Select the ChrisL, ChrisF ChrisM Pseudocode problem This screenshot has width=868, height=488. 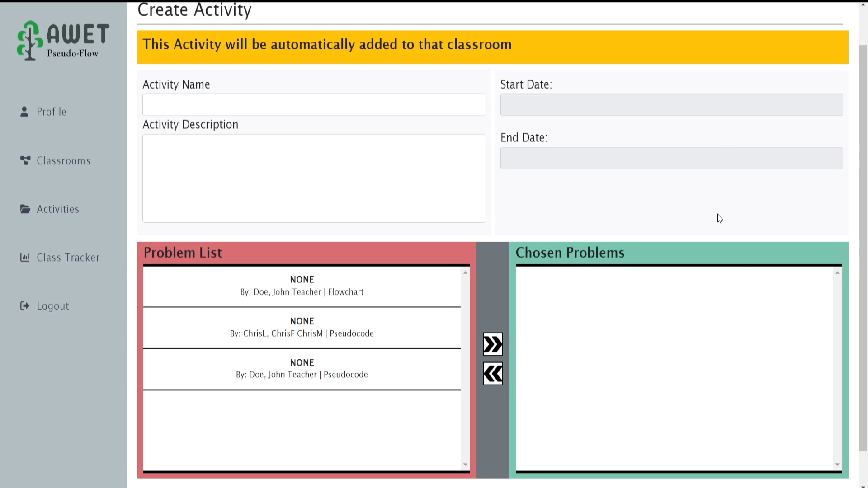302,328
